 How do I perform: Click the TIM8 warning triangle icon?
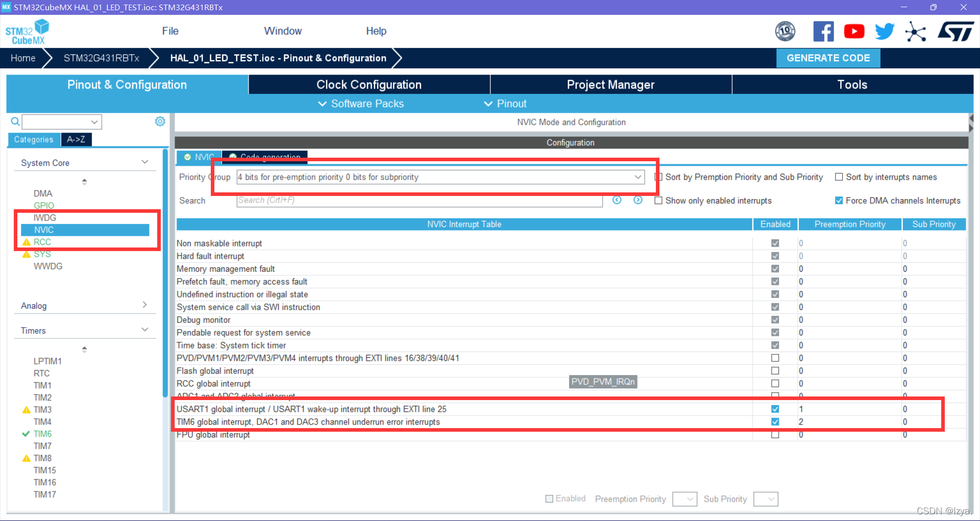pos(27,458)
